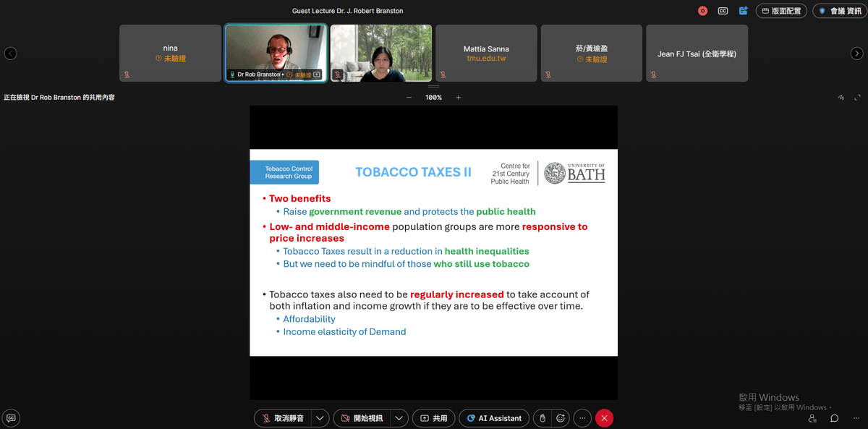Open participants panel icon at bottom right
Viewport: 868px width, 429px height.
(812, 418)
